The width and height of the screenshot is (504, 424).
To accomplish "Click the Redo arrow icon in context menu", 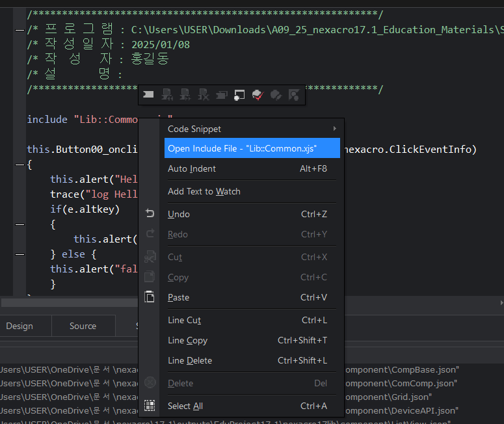I will 150,233.
